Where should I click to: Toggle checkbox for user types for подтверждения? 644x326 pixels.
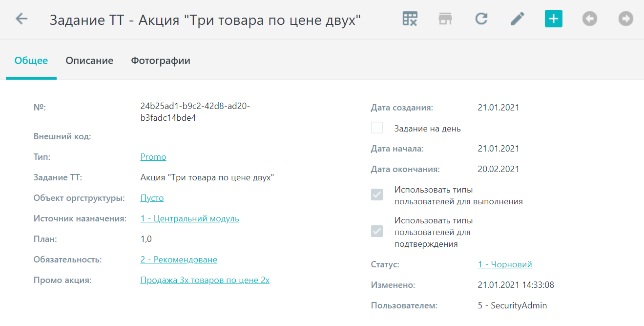click(x=377, y=231)
